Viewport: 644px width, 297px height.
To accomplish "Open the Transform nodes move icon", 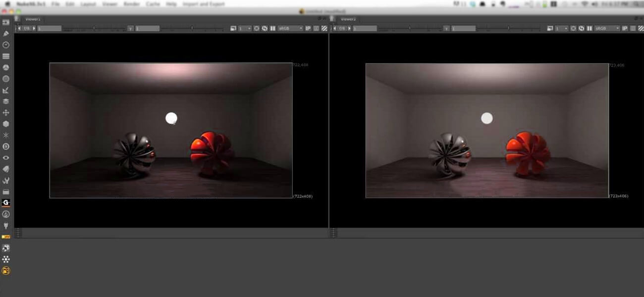I will (x=6, y=113).
